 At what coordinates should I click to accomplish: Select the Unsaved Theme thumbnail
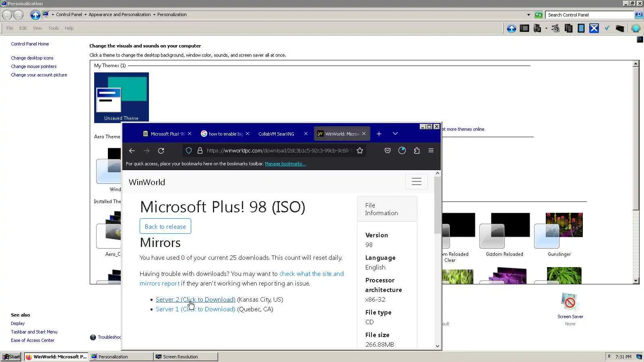[x=122, y=97]
